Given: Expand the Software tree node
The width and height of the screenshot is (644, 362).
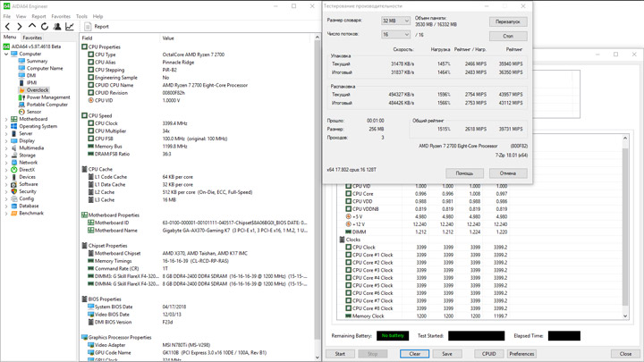Looking at the screenshot, I should [x=6, y=184].
